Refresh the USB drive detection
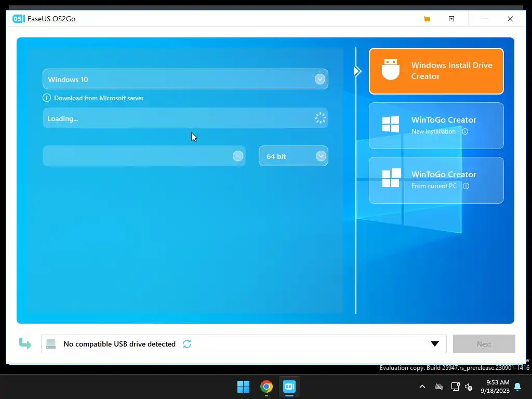Image resolution: width=532 pixels, height=399 pixels. (x=187, y=344)
